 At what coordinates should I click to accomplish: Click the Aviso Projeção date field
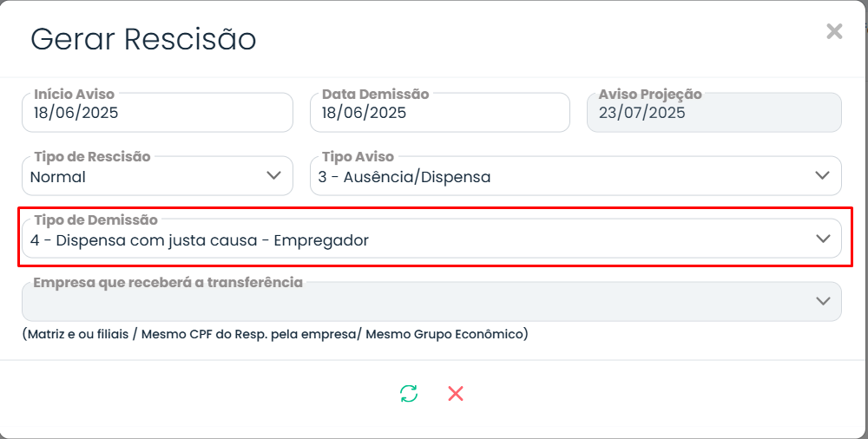713,114
